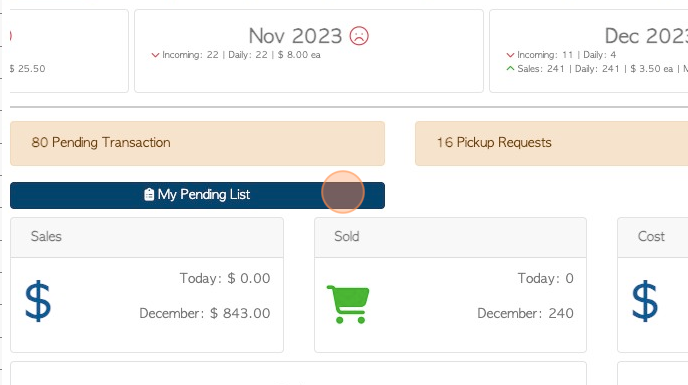Screen dimensions: 688x385
Task: Open the 16 Pickup Requests banner
Action: coord(552,144)
